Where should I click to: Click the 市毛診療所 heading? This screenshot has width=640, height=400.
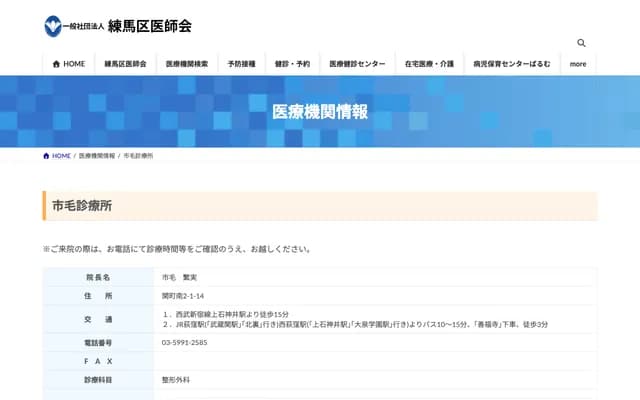(x=81, y=205)
